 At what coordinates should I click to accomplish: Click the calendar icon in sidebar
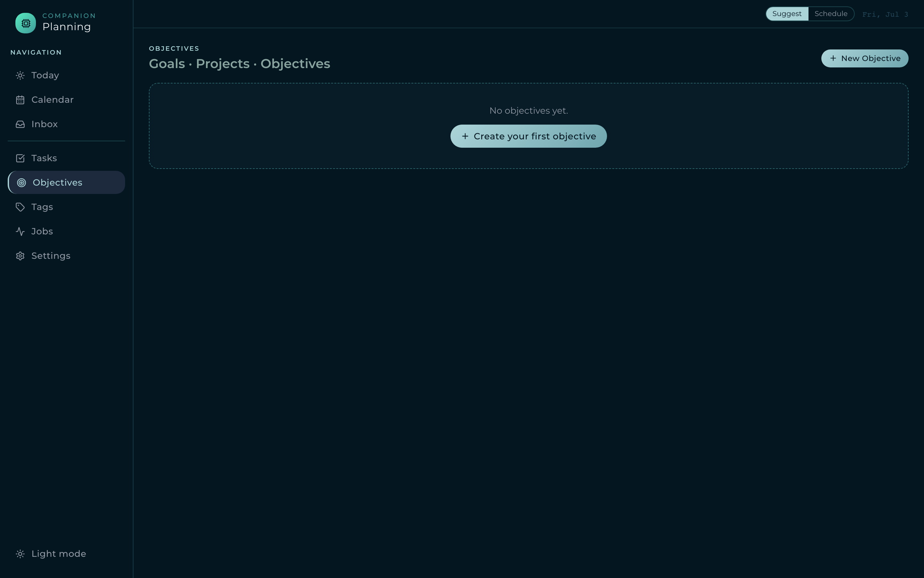(20, 100)
